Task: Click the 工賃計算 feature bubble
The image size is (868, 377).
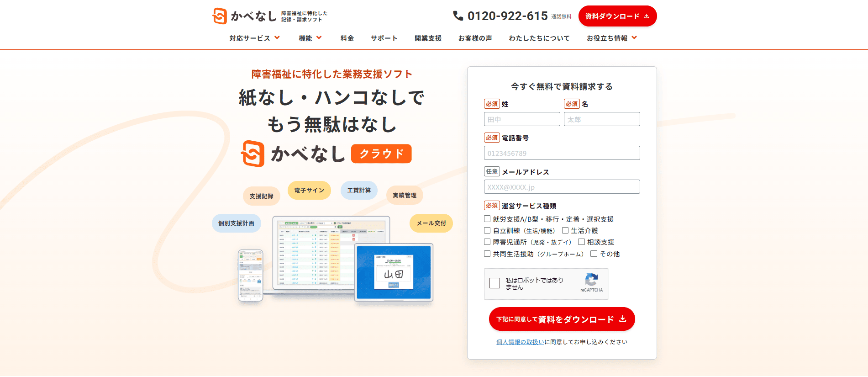Action: click(x=359, y=190)
